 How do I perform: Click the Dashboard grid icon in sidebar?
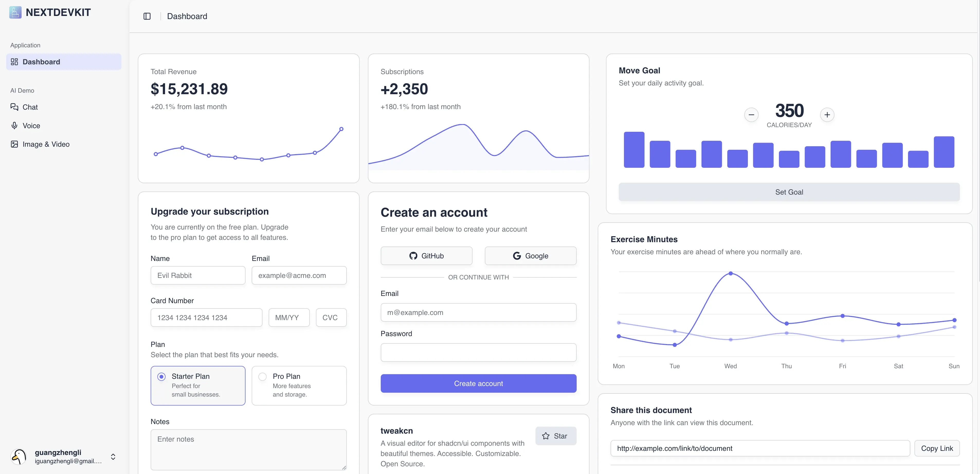[14, 61]
